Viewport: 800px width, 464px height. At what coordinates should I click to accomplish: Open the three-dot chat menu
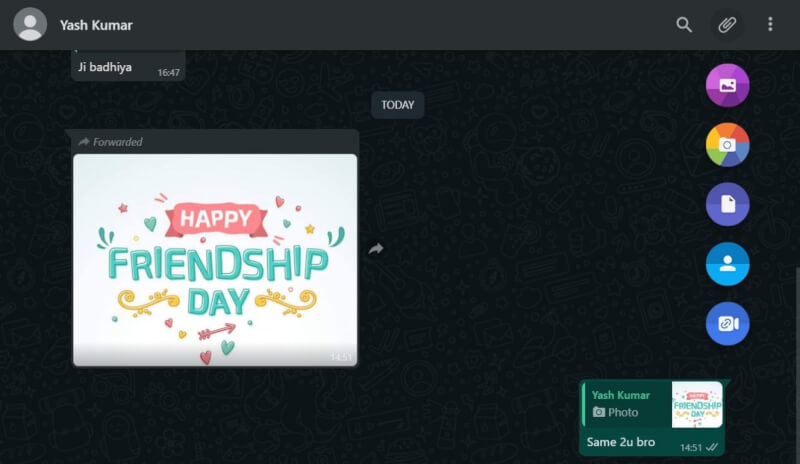point(770,24)
